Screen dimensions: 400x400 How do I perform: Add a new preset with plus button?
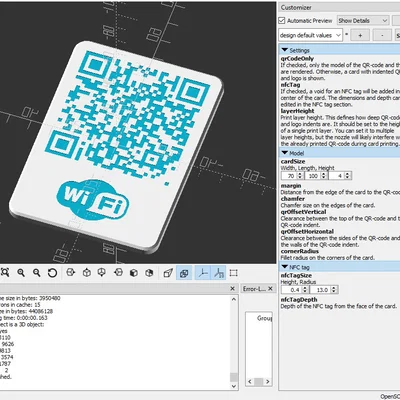tap(360, 35)
